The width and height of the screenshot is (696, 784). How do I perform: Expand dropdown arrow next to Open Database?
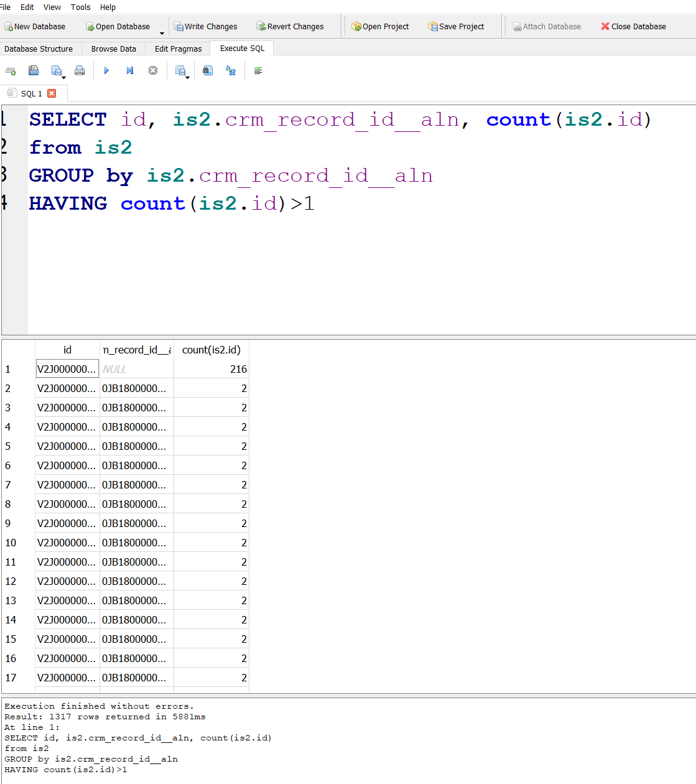click(x=162, y=33)
